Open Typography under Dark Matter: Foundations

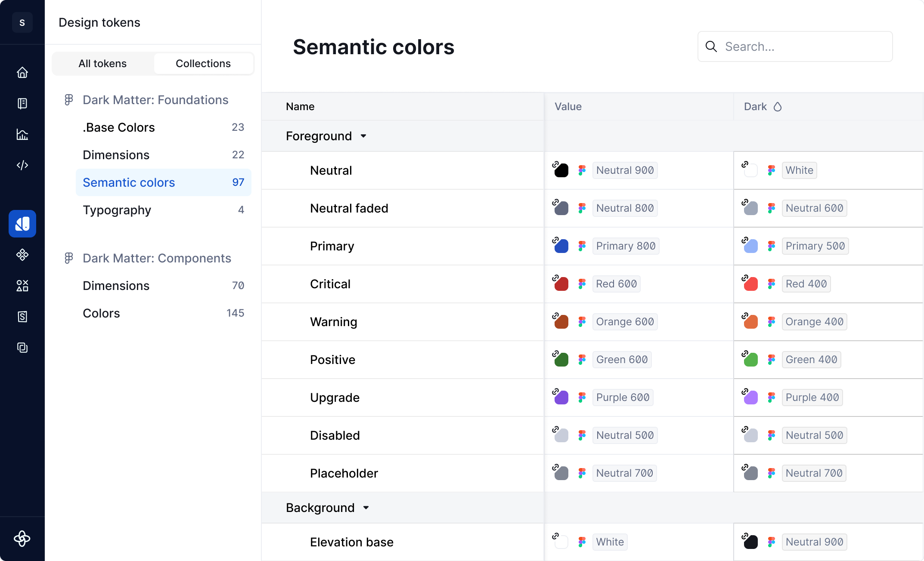(117, 210)
